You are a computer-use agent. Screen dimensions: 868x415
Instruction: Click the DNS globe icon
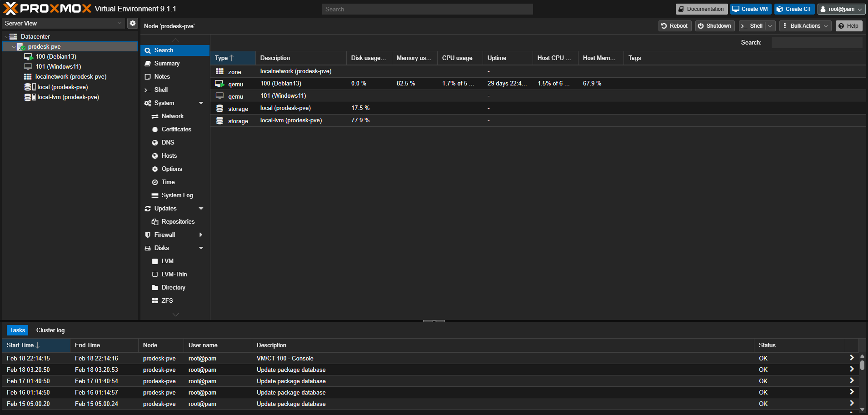point(155,143)
